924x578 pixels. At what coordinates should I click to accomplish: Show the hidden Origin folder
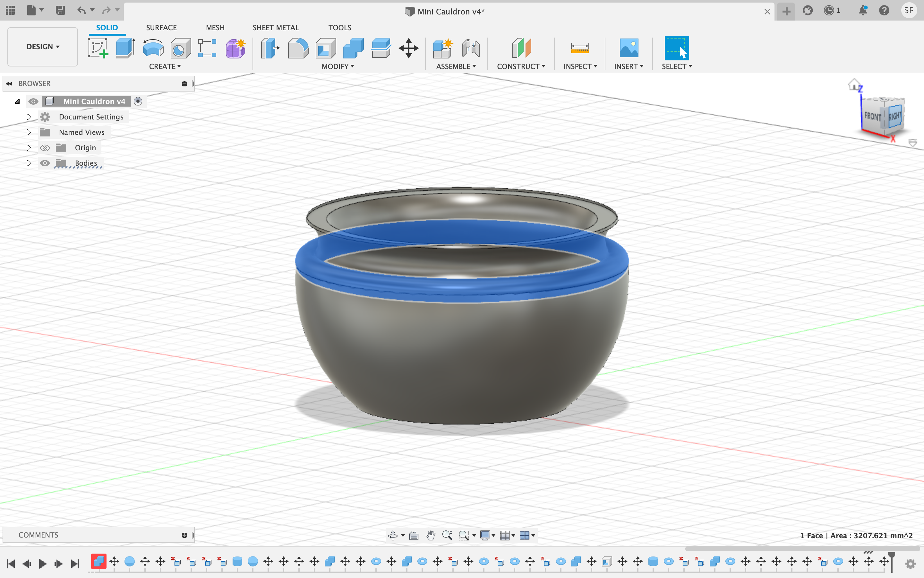pyautogui.click(x=45, y=148)
